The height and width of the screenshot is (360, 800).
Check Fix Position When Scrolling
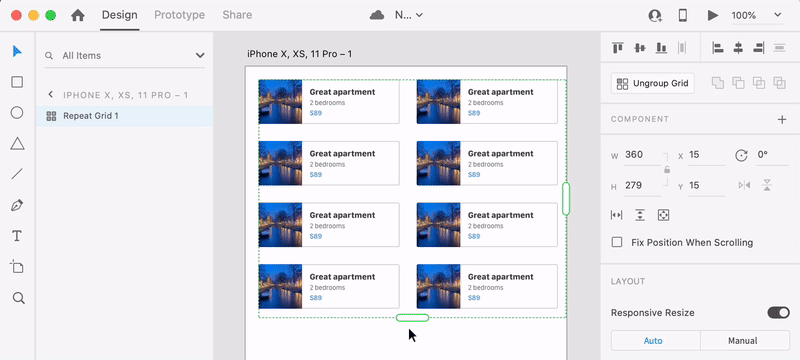[617, 242]
